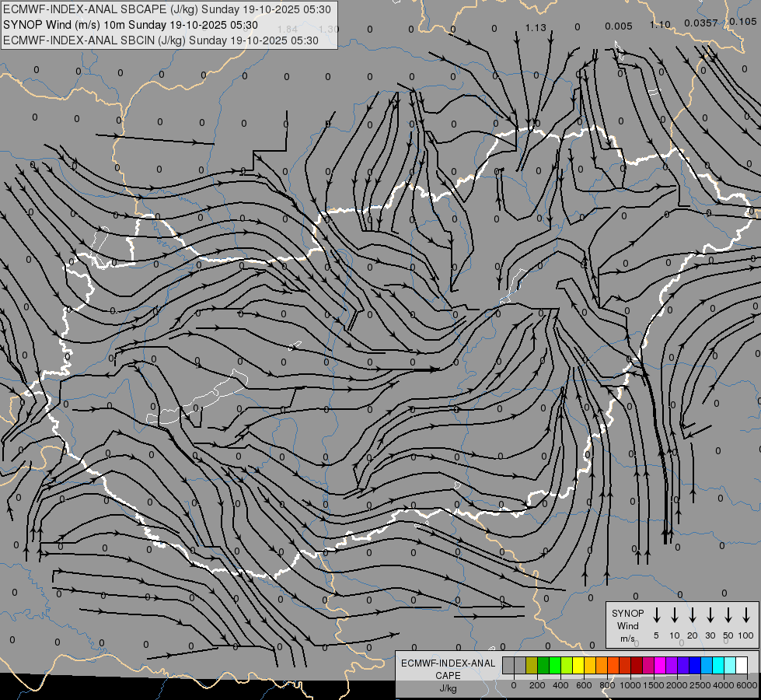This screenshot has width=761, height=700.
Task: Select the pure yellow CAPE legend swatch
Action: click(578, 665)
